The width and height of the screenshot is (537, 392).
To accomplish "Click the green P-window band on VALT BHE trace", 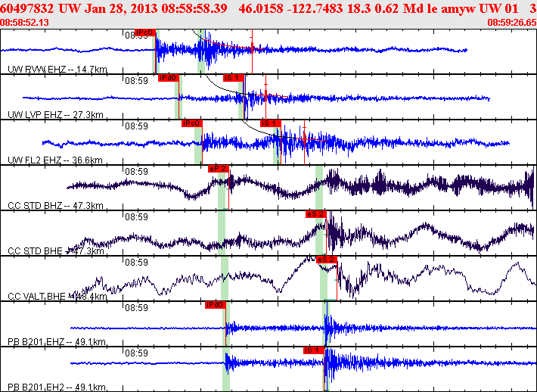I will pyautogui.click(x=225, y=278).
